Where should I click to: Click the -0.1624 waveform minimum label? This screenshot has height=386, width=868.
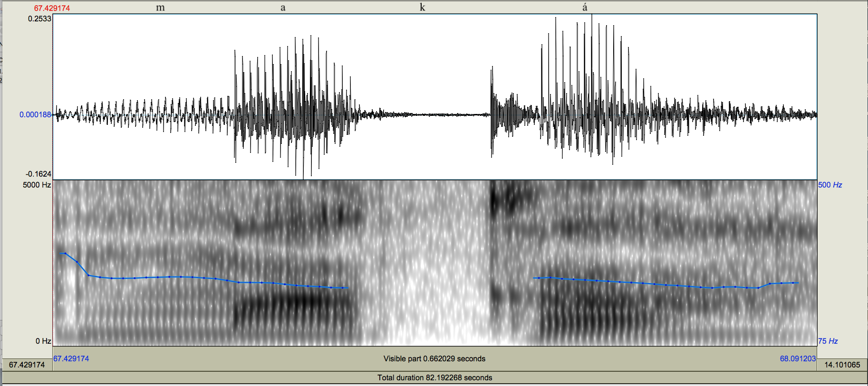click(38, 174)
